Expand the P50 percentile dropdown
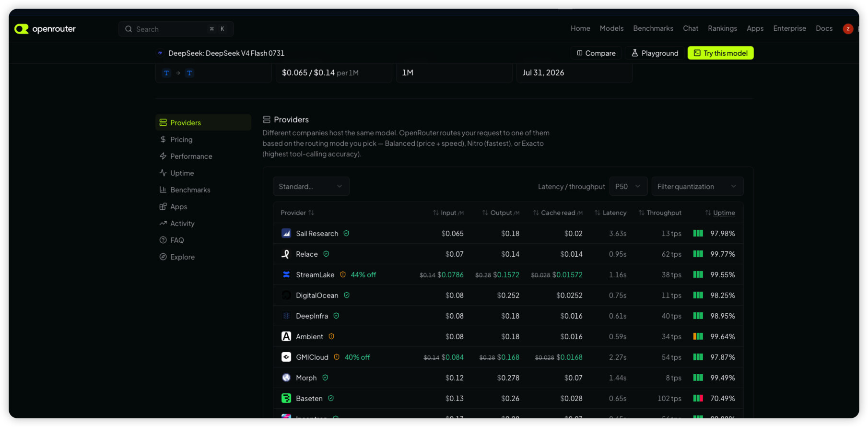 628,186
